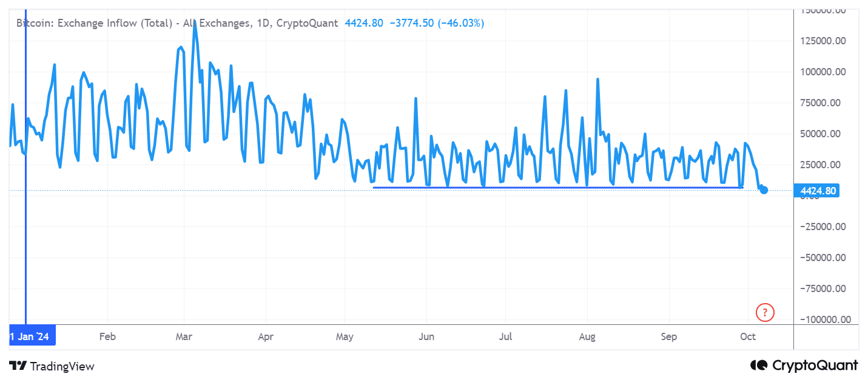Click the 4424.80 value in header legend

364,23
